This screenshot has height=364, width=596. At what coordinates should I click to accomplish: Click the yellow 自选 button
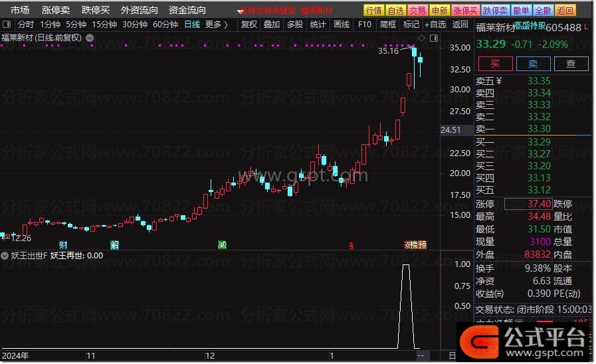(x=396, y=11)
